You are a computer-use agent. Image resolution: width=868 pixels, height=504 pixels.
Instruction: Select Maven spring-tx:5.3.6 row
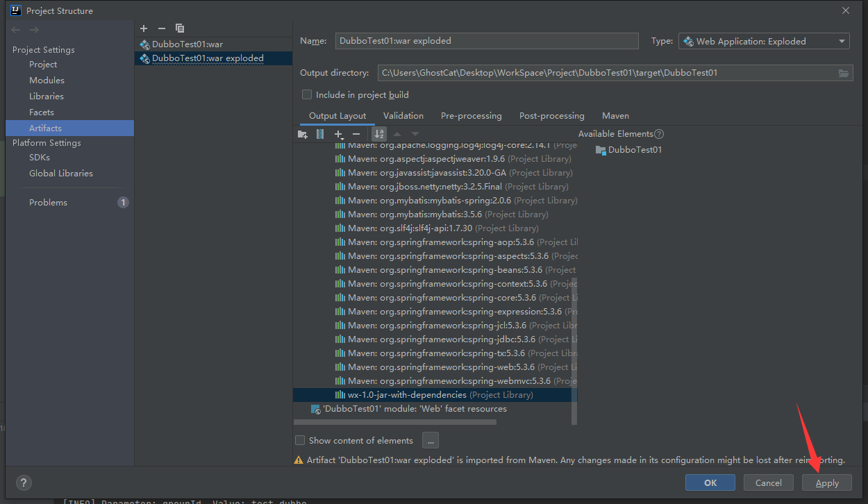[x=435, y=353]
